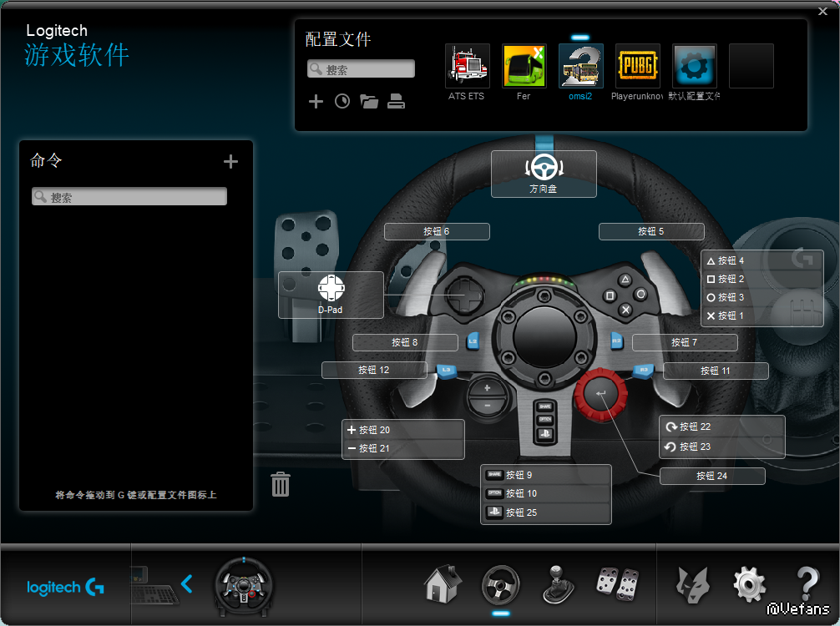Open steering wheel customization tab icon
The width and height of the screenshot is (840, 626).
pos(500,585)
